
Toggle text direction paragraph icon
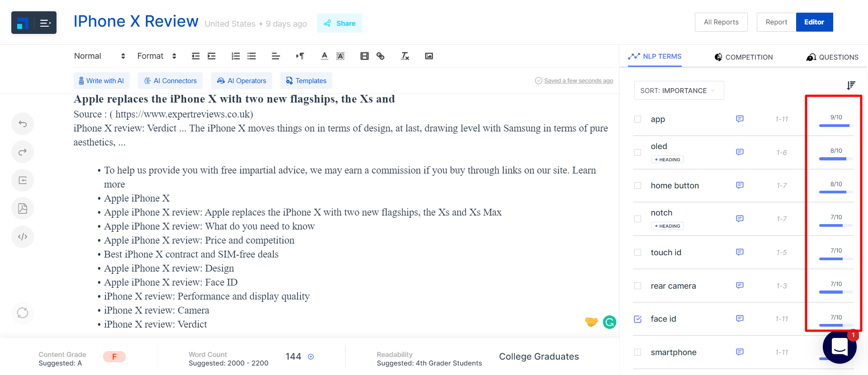[300, 56]
